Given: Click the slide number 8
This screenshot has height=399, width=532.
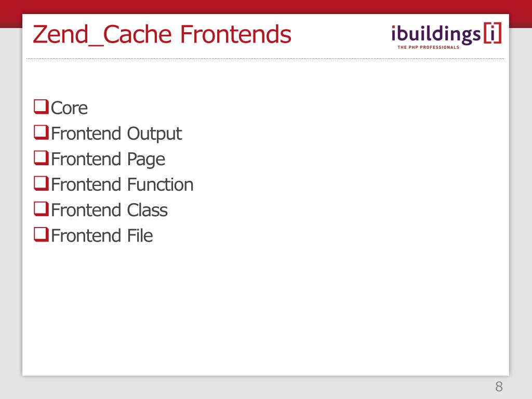Looking at the screenshot, I should point(499,387).
